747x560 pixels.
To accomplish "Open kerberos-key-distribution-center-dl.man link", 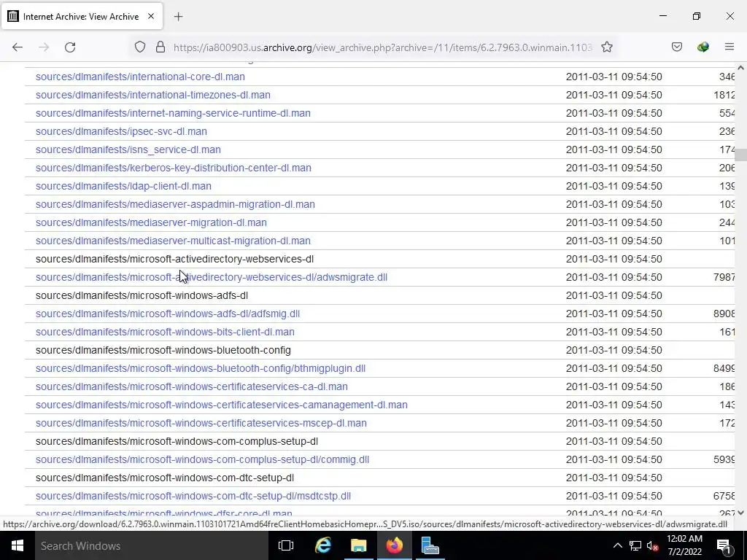I will pos(174,168).
